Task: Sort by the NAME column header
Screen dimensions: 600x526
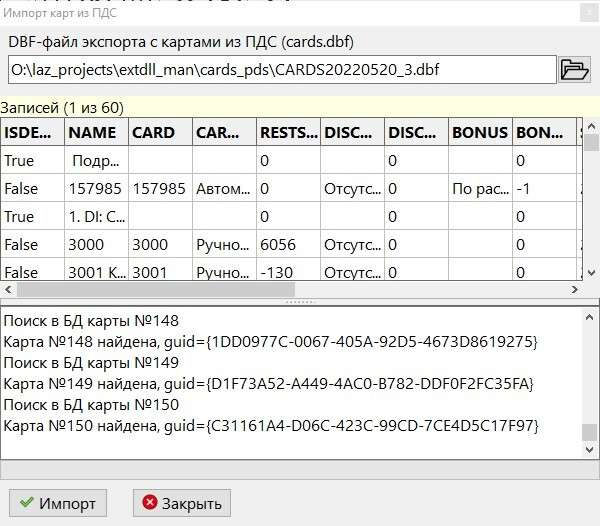Action: (96, 132)
